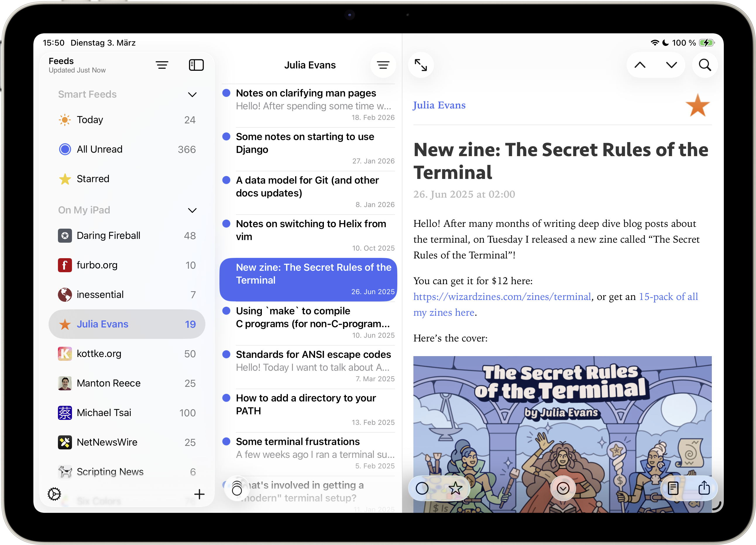Open the share sheet icon

[704, 488]
